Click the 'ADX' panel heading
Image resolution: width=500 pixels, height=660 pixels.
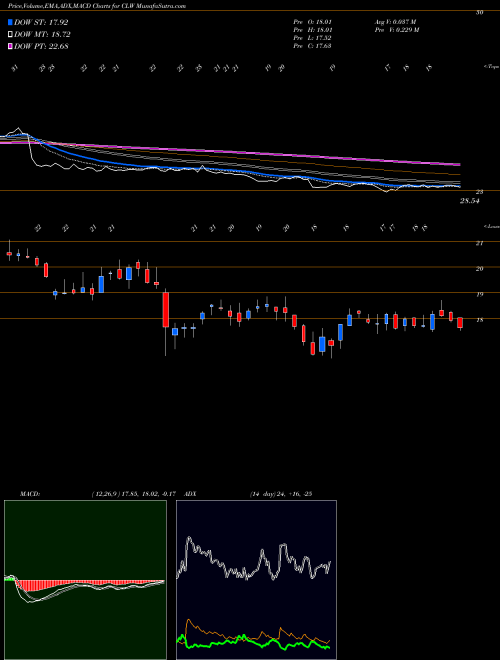click(x=190, y=494)
